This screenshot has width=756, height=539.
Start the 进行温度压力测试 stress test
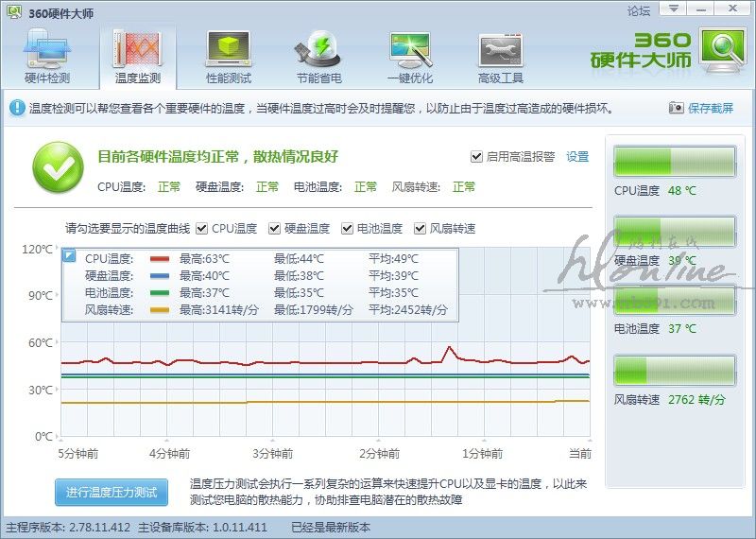(x=112, y=493)
